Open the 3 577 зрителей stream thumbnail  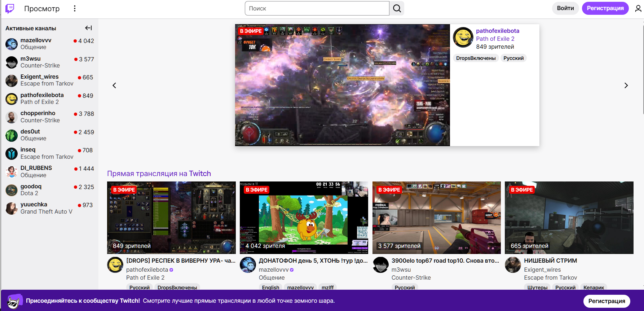click(437, 218)
